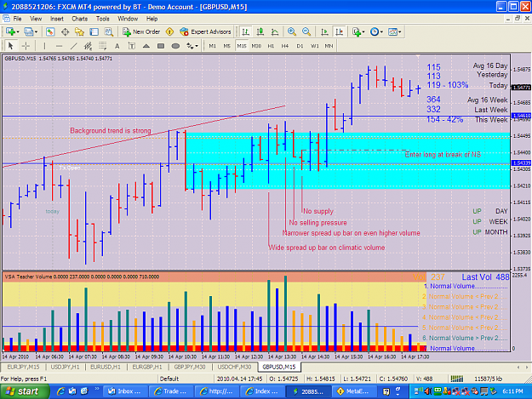Click the chart shift marker triangle

point(418,56)
